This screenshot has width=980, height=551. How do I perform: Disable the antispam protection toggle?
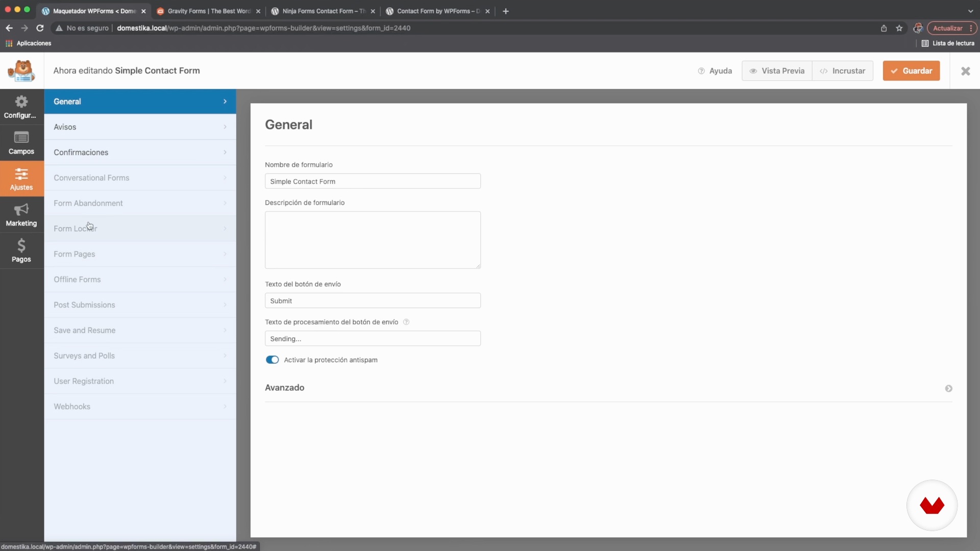tap(272, 360)
